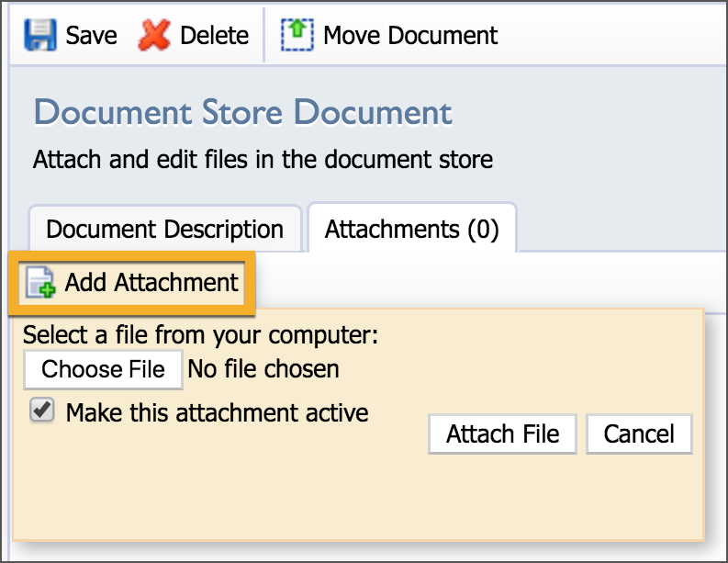
Task: Select the Delete text label in toolbar
Action: [215, 35]
